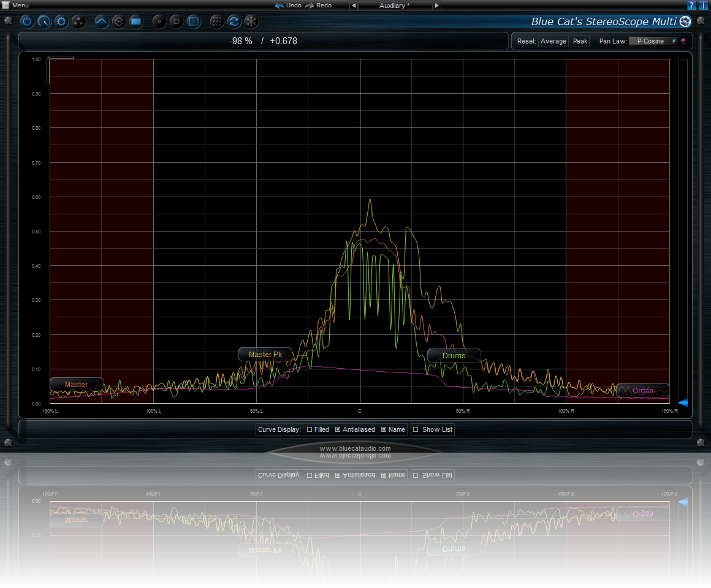Click the power bypass icon
Screen dimensions: 711x588
click(x=27, y=22)
